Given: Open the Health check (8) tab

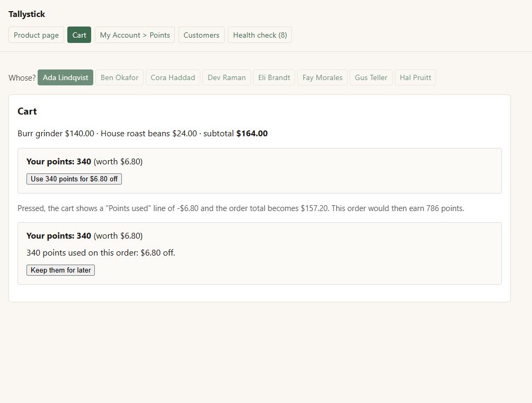Looking at the screenshot, I should [260, 35].
